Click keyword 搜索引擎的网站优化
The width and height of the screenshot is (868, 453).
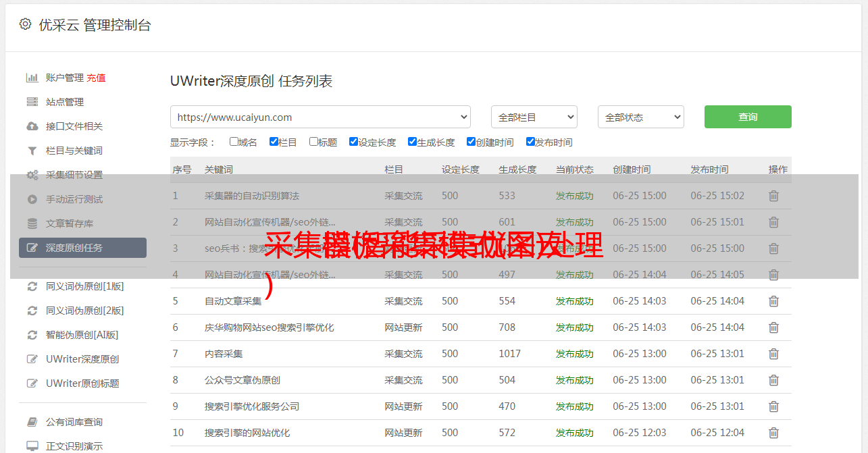point(247,433)
